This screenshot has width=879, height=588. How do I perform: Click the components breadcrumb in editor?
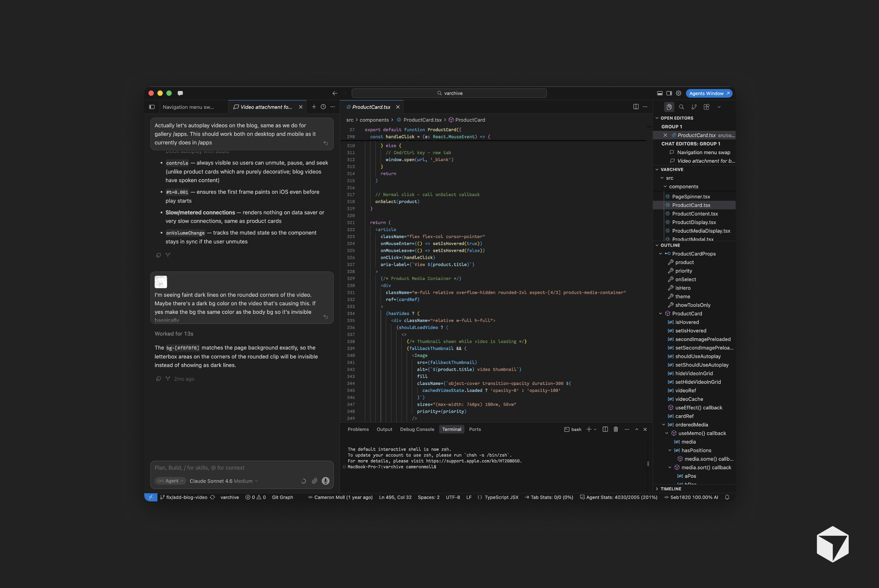point(374,120)
